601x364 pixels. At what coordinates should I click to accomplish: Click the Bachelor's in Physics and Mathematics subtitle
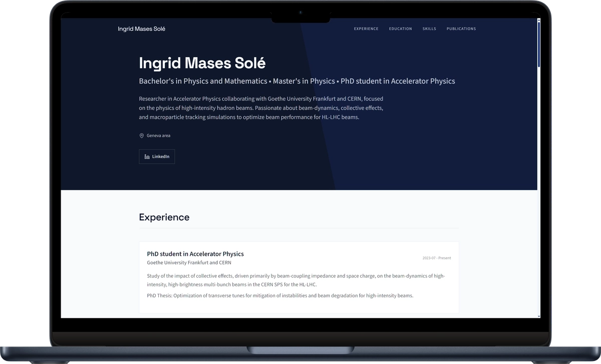296,81
